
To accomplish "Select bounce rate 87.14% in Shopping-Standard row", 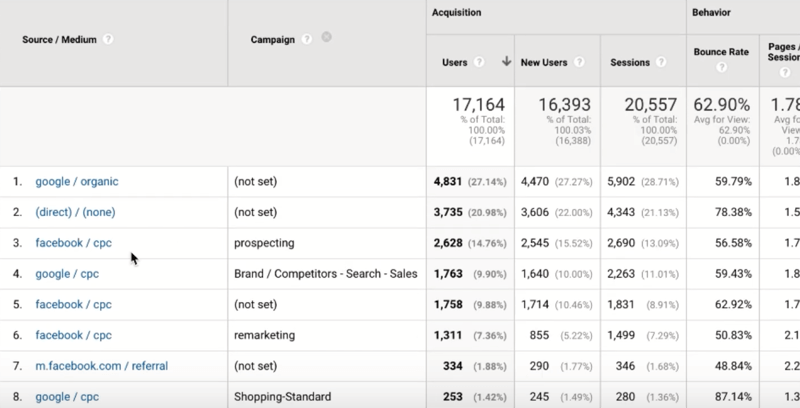I will (733, 397).
